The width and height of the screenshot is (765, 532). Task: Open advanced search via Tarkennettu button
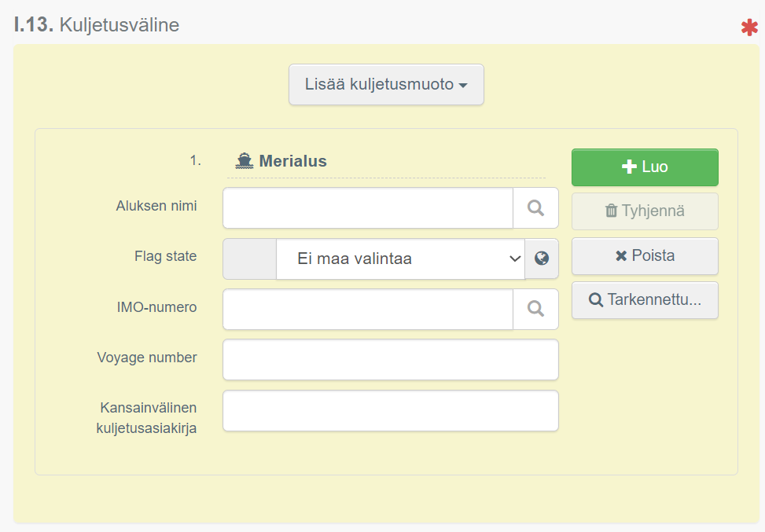click(644, 300)
